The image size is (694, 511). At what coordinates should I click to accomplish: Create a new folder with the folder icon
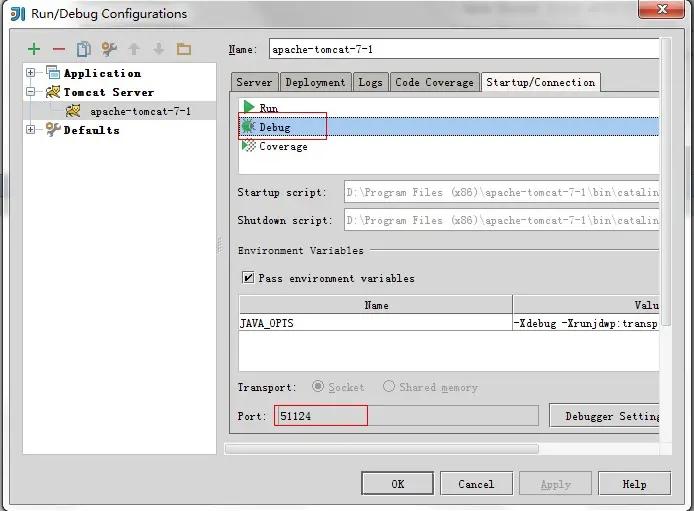tap(184, 49)
